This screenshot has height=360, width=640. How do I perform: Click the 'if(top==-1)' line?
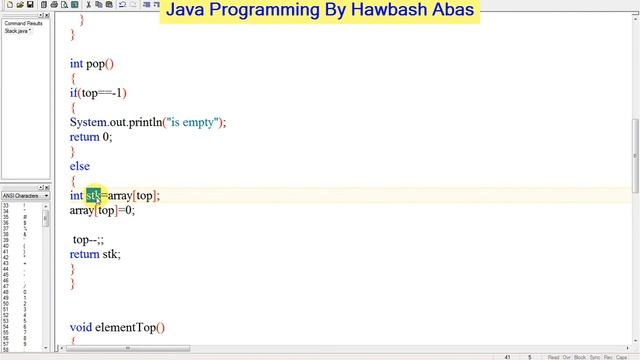click(x=98, y=93)
